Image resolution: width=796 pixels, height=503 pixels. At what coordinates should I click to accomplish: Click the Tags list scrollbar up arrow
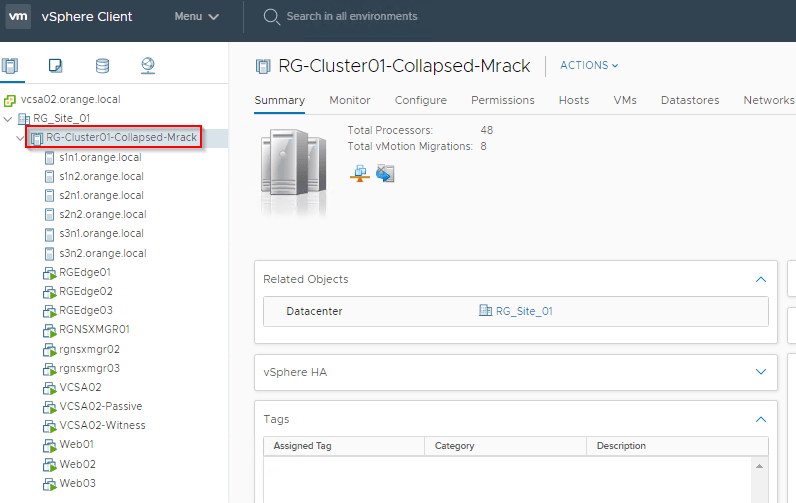(x=759, y=466)
